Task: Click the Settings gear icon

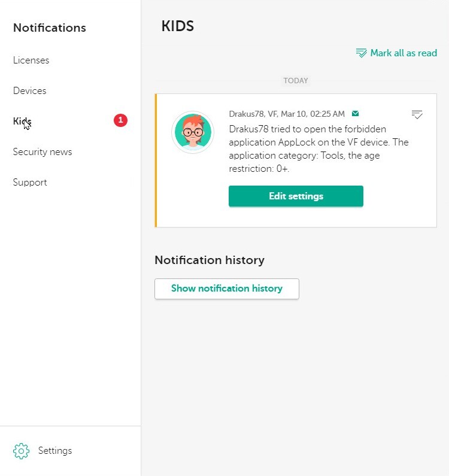Action: click(21, 451)
